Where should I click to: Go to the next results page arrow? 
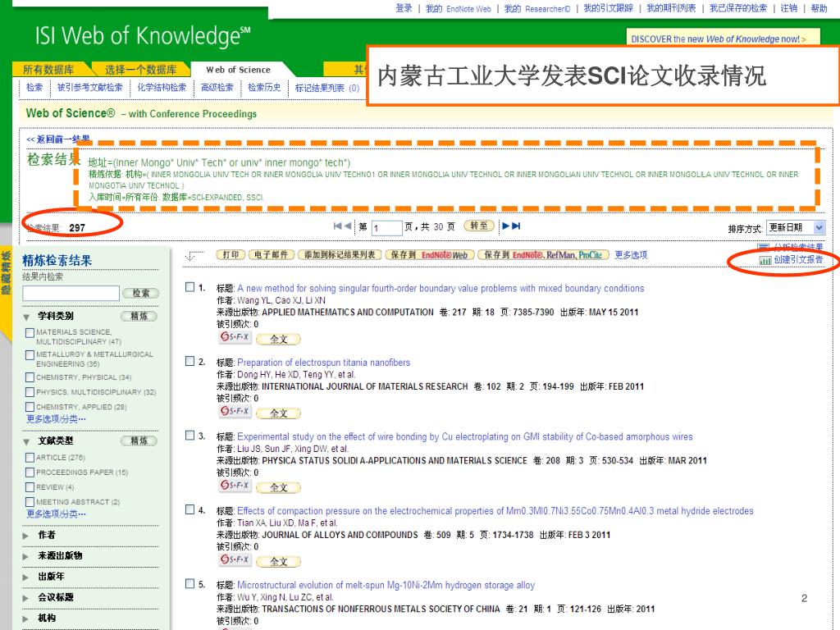point(505,226)
